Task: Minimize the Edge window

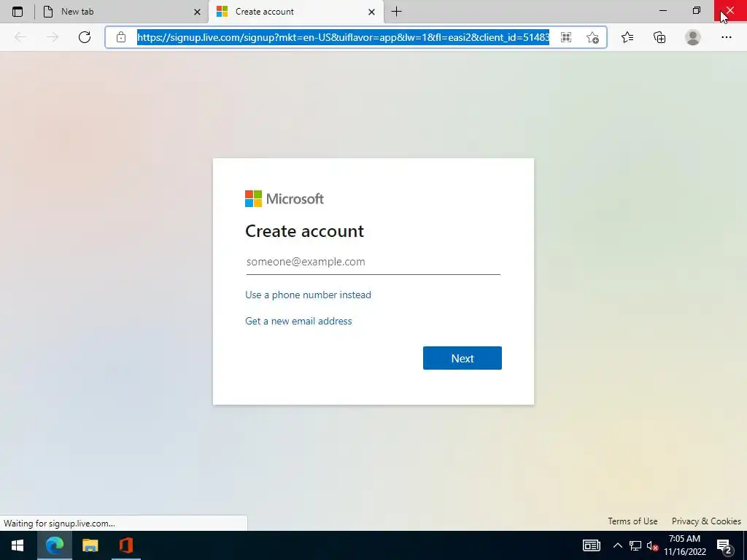Action: point(662,10)
